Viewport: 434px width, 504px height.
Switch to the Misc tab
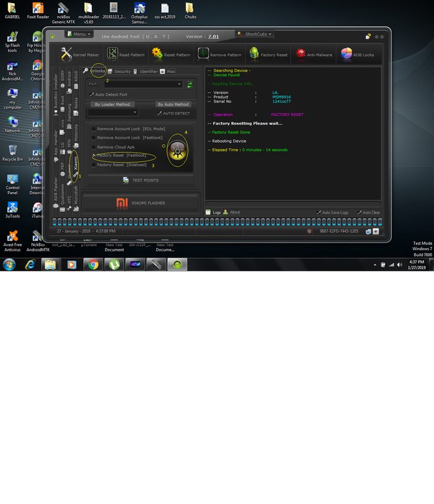pos(168,71)
